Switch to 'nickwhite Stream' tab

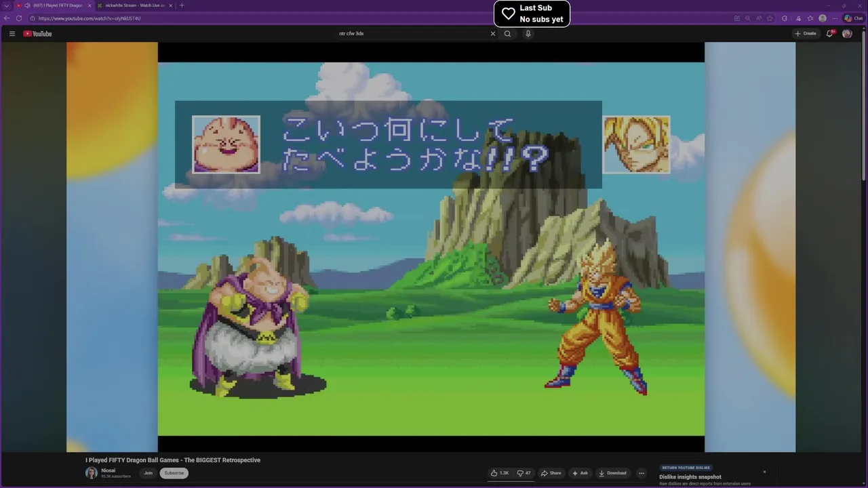(x=135, y=5)
